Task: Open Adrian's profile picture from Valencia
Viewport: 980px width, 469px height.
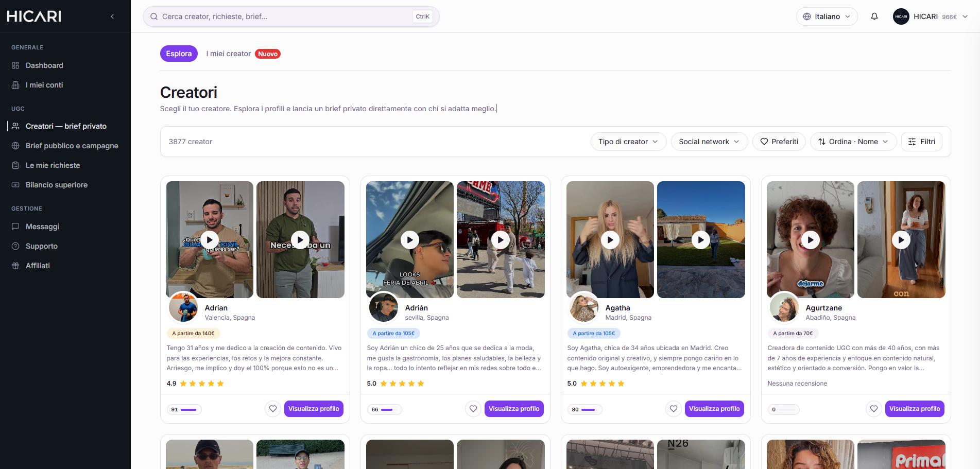Action: point(183,307)
